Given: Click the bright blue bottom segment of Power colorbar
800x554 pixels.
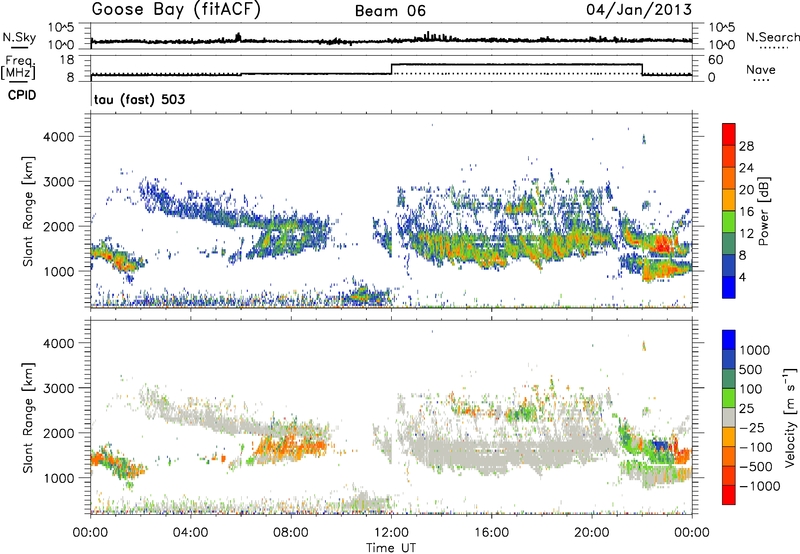Looking at the screenshot, I should (x=729, y=287).
